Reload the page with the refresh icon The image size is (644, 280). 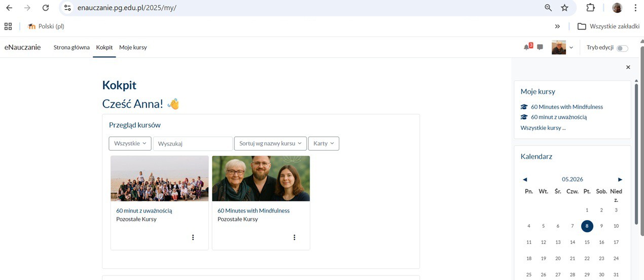tap(46, 8)
